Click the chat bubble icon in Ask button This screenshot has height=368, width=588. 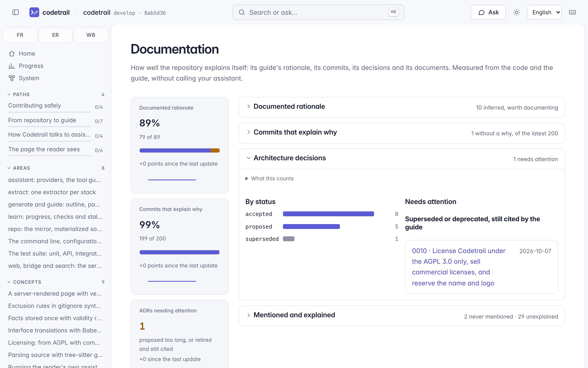481,12
